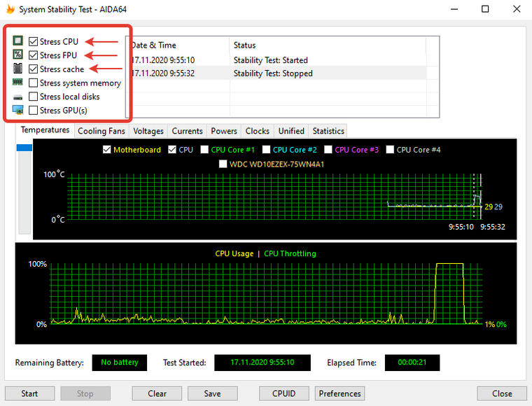532x406 pixels.
Task: Show CPU Core #4 temperature
Action: click(x=390, y=150)
